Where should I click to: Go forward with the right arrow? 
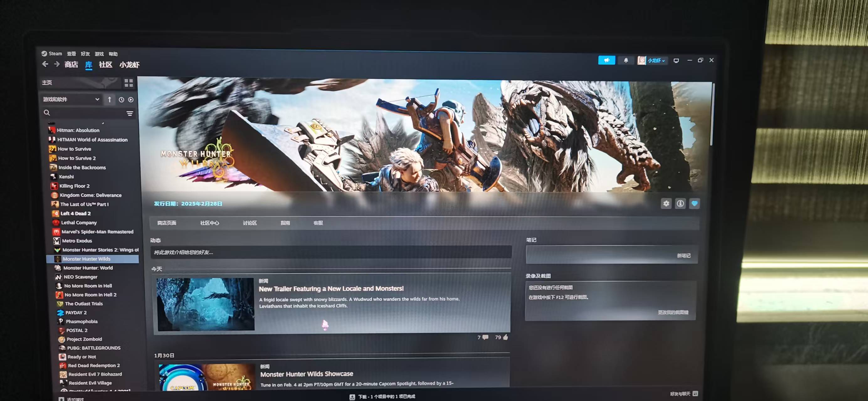[57, 64]
